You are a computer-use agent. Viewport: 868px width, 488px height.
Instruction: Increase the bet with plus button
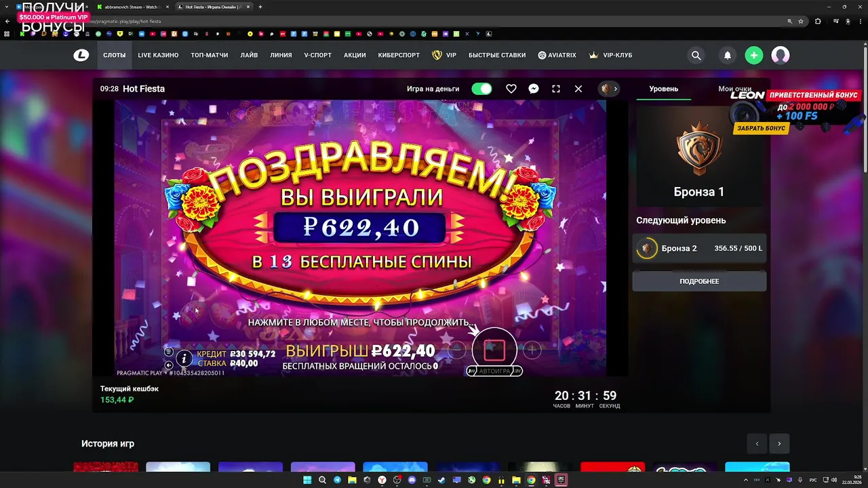coord(532,350)
